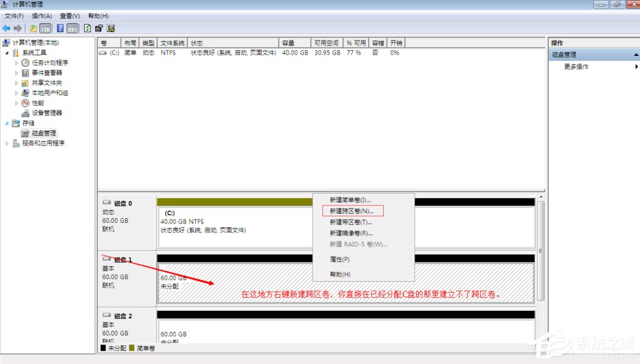Click the Refresh toolbar icon
Screen dimensions: 640x364
click(x=87, y=28)
